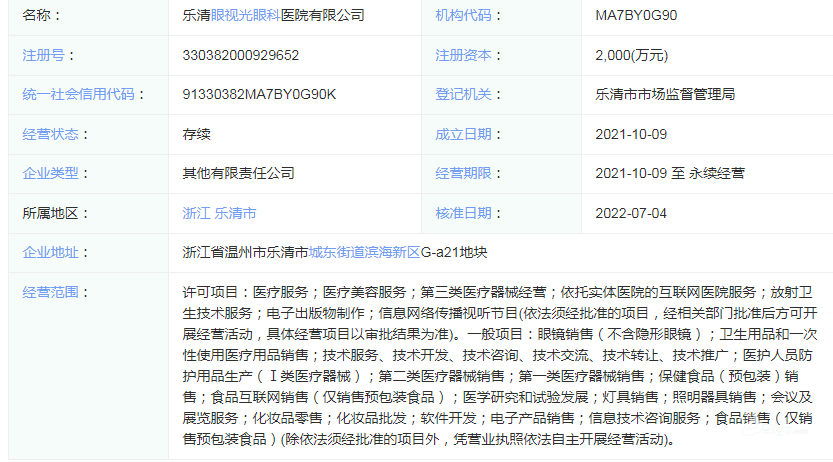
Task: Click the 经营期限 label link
Action: pyautogui.click(x=463, y=173)
